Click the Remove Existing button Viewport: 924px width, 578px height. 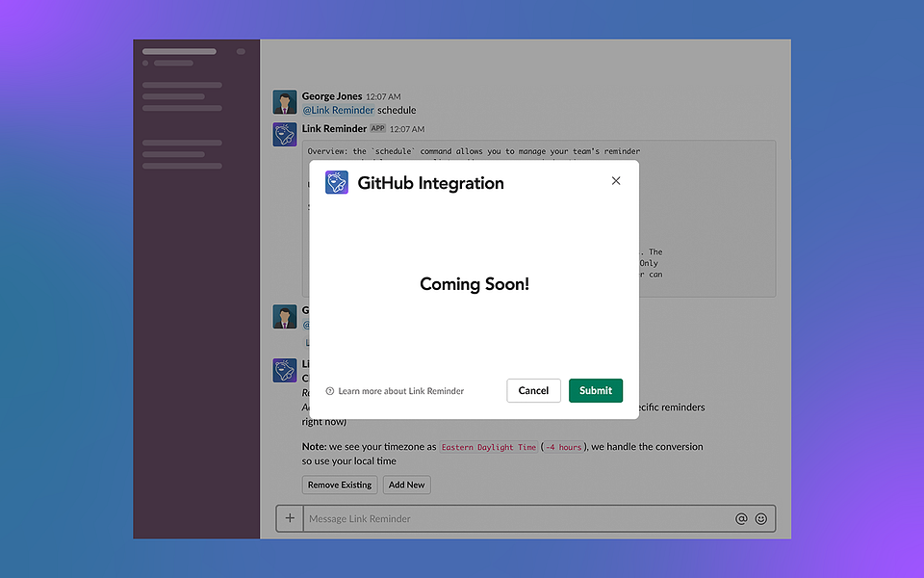(340, 485)
